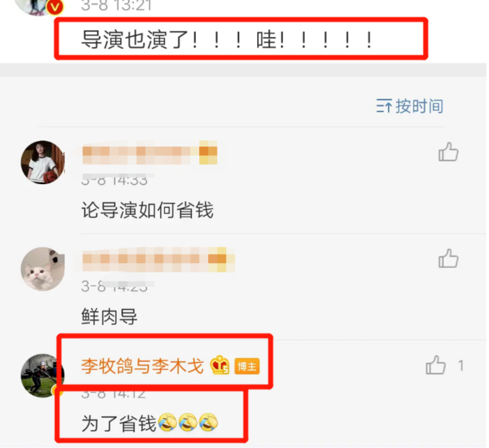
Task: Open the girl with basketball avatar
Action: click(43, 162)
